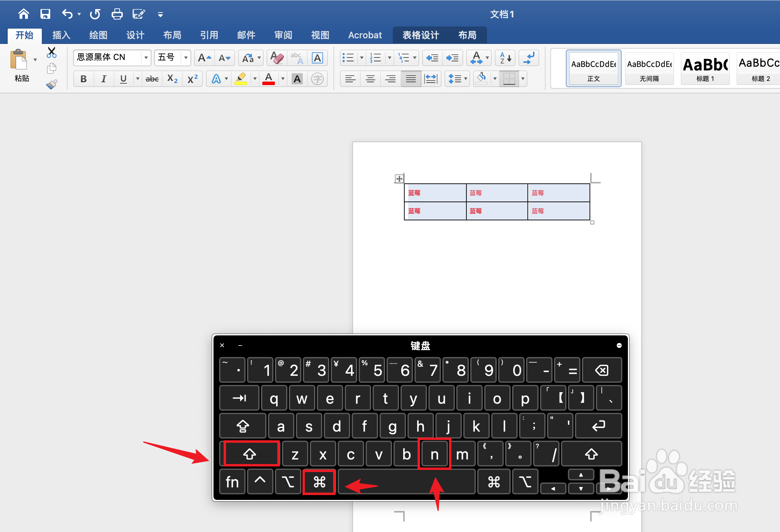Click the Cut scissors icon

tap(52, 52)
